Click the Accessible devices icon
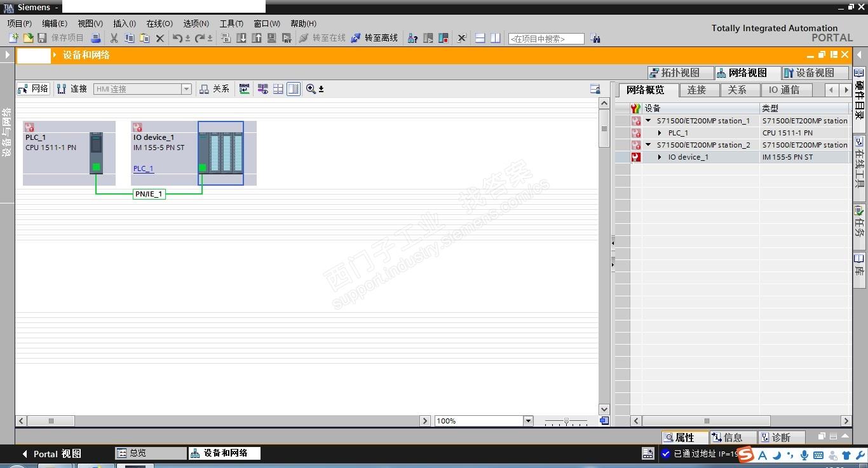Viewport: 868px width, 468px height. point(413,38)
